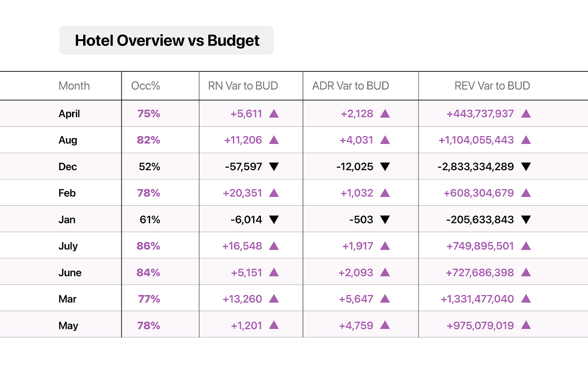
Task: Select the Month column header
Action: (x=74, y=86)
